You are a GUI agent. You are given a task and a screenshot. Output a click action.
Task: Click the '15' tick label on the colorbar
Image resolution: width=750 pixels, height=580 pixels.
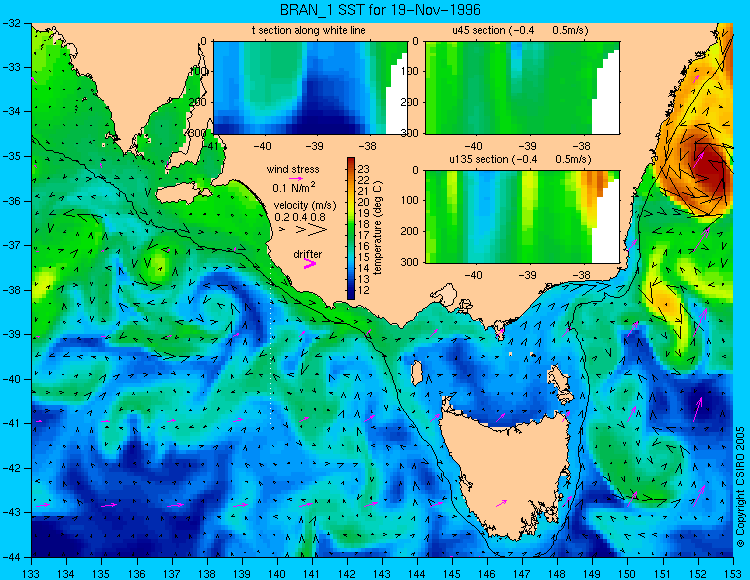(x=364, y=257)
